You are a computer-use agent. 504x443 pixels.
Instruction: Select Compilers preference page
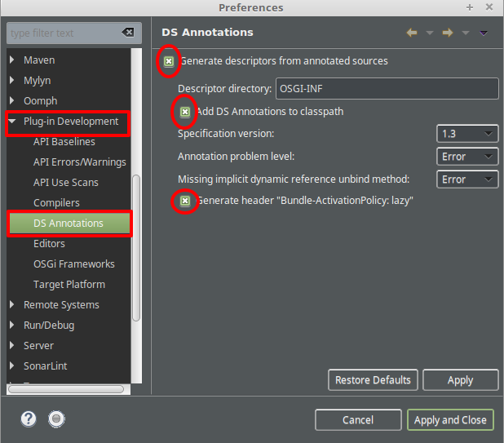point(56,203)
